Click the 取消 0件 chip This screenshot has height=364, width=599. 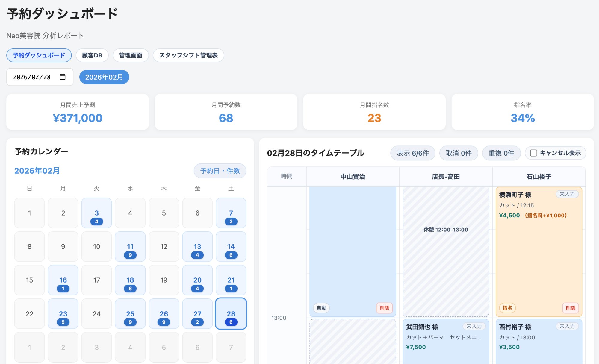459,153
